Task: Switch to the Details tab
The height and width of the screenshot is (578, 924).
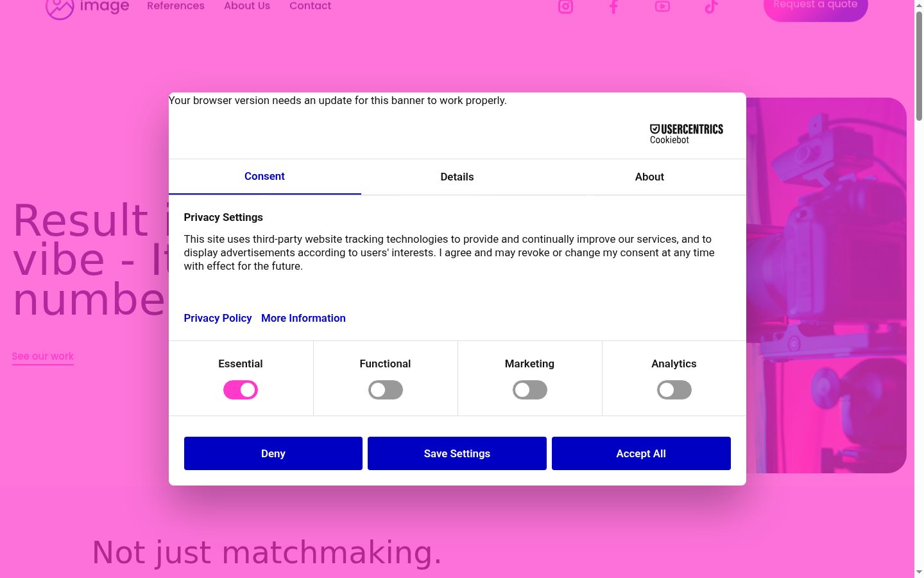Action: [457, 177]
